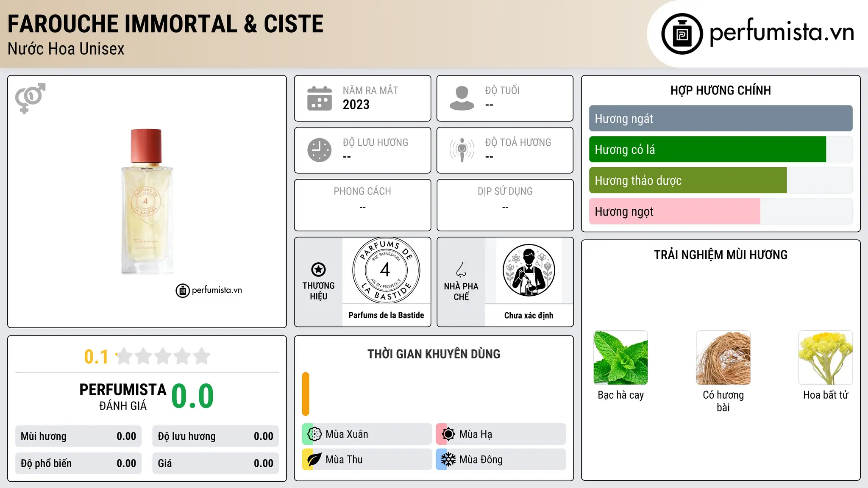
Task: Click the Hương thảo dược accord bar
Action: (721, 180)
